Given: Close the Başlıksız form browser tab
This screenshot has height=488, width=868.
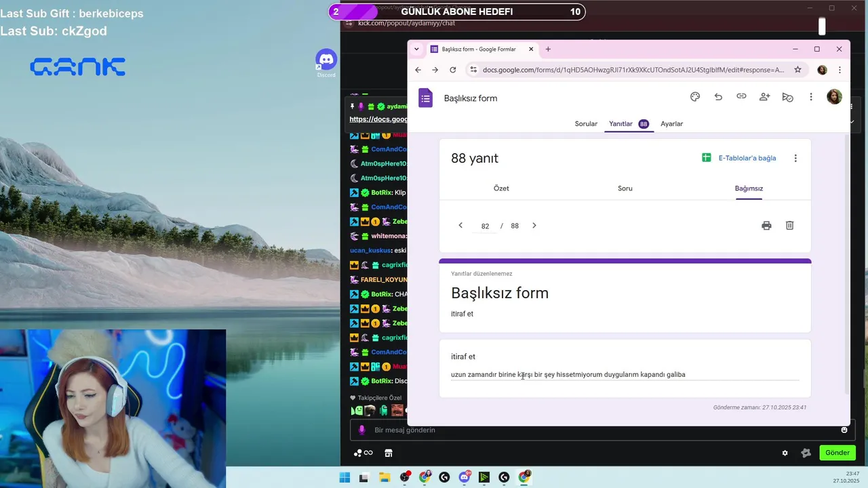Looking at the screenshot, I should point(531,49).
